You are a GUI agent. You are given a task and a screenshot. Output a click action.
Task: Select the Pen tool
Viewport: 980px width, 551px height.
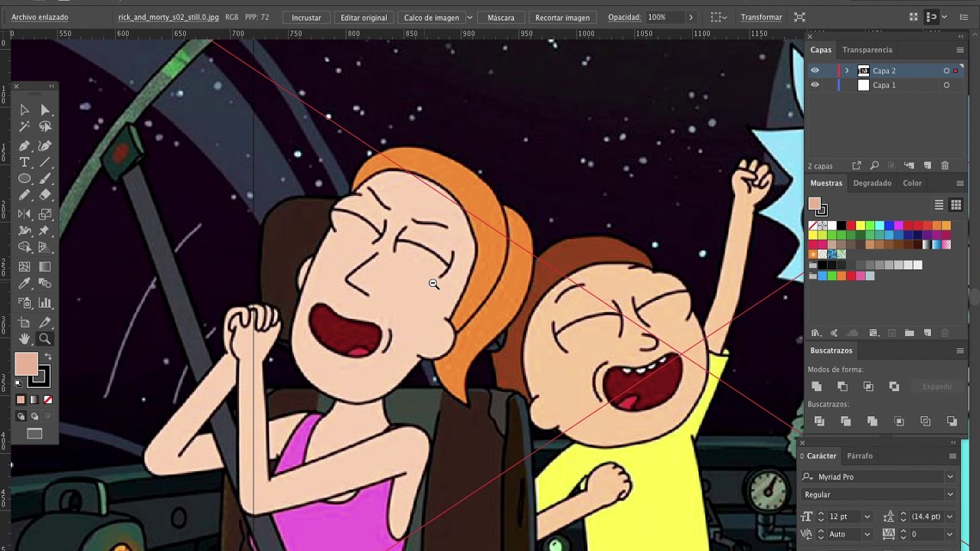(24, 145)
